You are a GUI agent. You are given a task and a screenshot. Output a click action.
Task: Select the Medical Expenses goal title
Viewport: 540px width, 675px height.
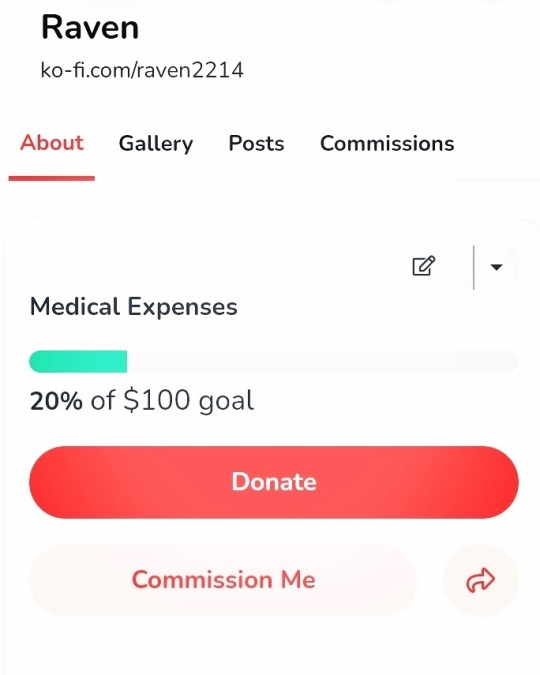pyautogui.click(x=133, y=307)
